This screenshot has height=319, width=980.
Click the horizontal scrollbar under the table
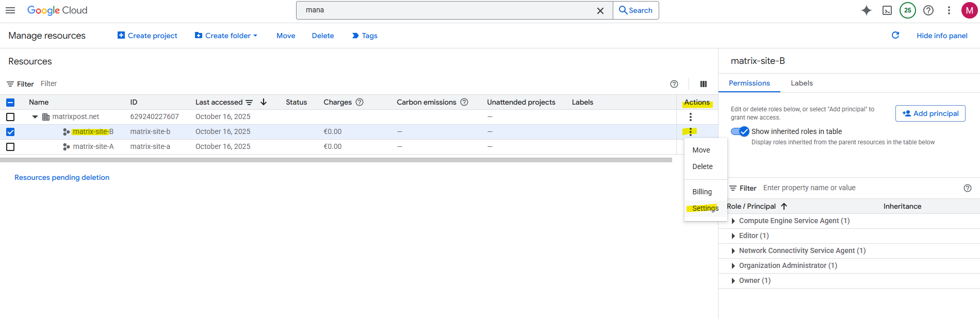[x=336, y=160]
